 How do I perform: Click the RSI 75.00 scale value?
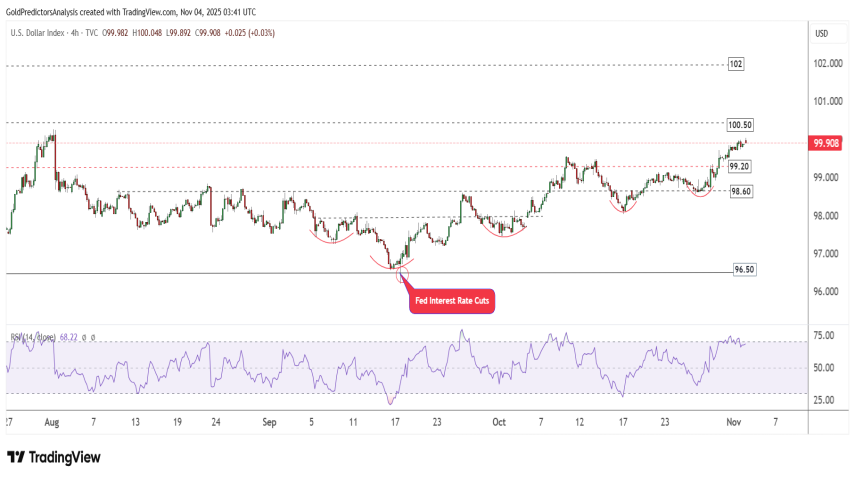click(x=825, y=337)
